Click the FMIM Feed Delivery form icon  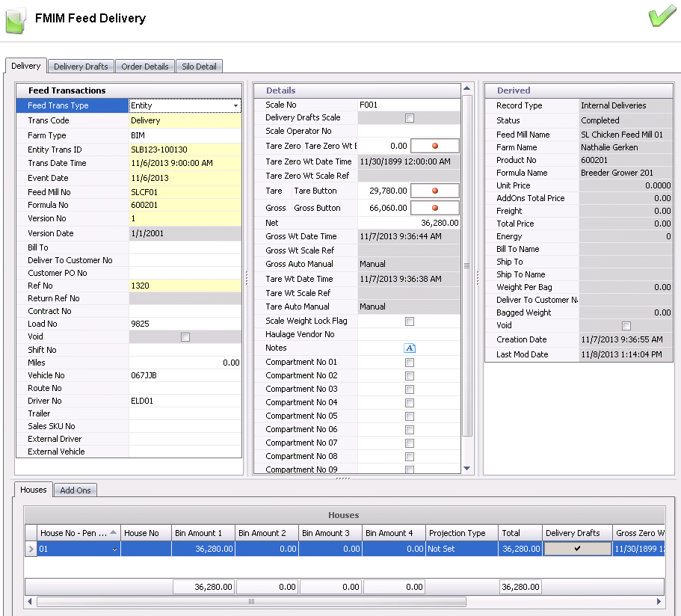click(16, 18)
